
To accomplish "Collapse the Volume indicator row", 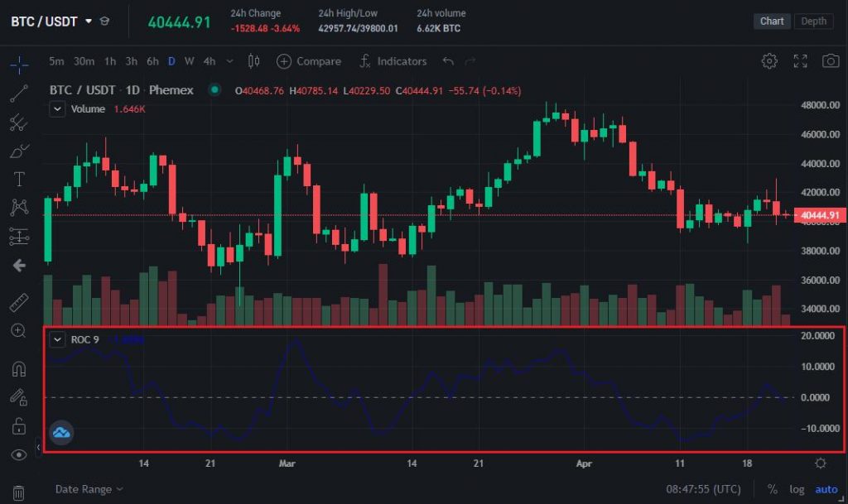I will click(57, 108).
